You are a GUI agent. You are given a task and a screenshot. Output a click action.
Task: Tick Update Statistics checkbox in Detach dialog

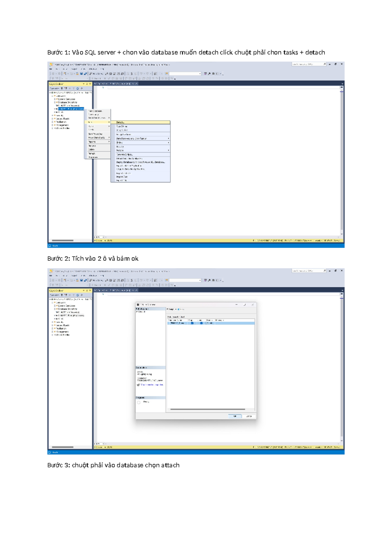[201, 323]
